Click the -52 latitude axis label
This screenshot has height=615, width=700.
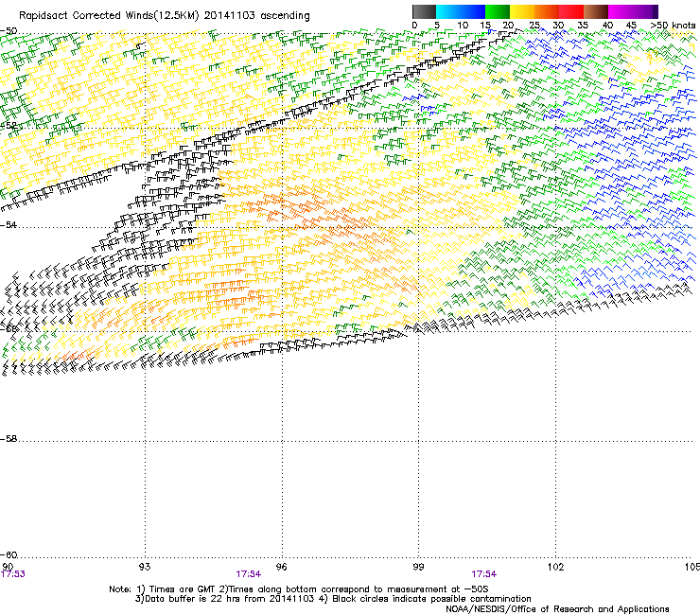click(x=9, y=126)
